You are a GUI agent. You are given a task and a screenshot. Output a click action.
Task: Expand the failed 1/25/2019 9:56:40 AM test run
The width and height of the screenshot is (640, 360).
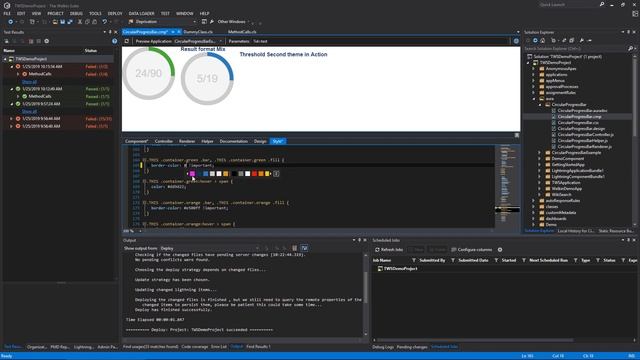tap(12, 126)
